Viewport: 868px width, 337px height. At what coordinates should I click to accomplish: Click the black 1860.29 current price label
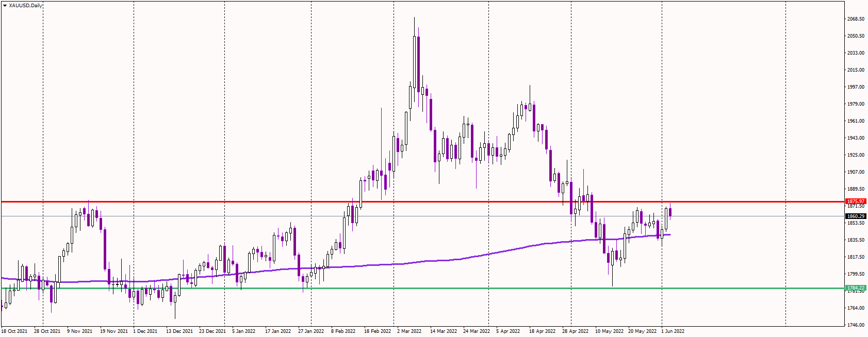[856, 216]
